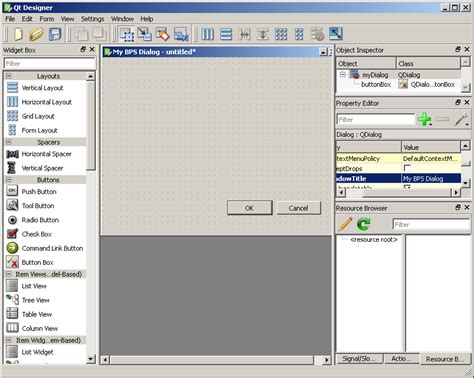
Task: Select the windowTitle property row
Action: coord(399,178)
